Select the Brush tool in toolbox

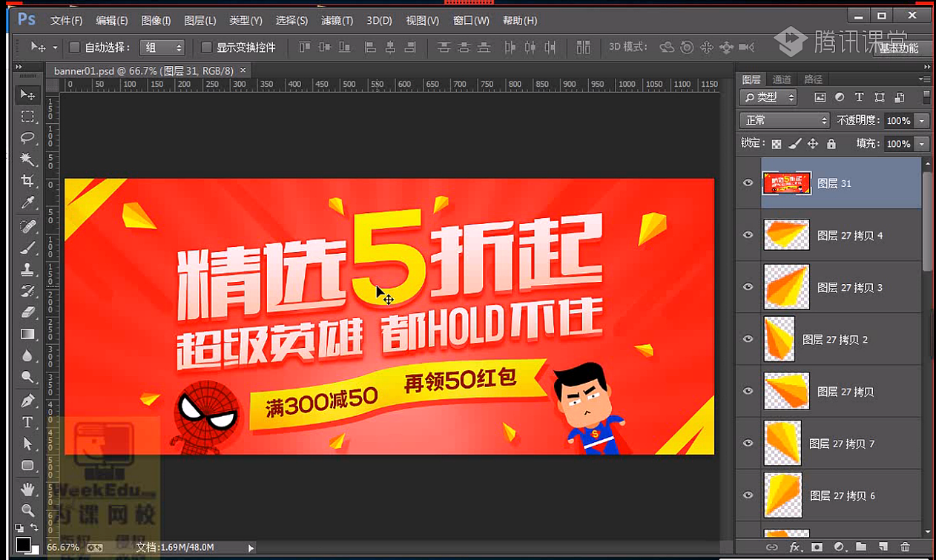28,248
